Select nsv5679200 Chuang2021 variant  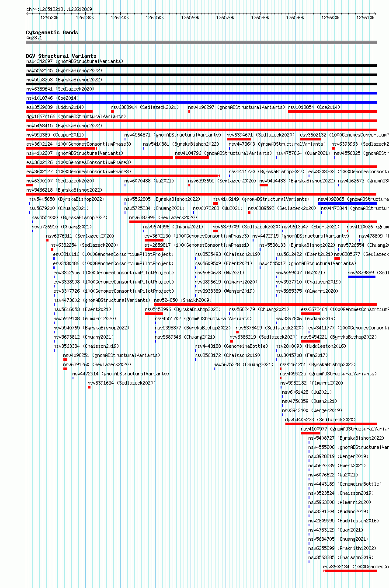tap(59, 208)
